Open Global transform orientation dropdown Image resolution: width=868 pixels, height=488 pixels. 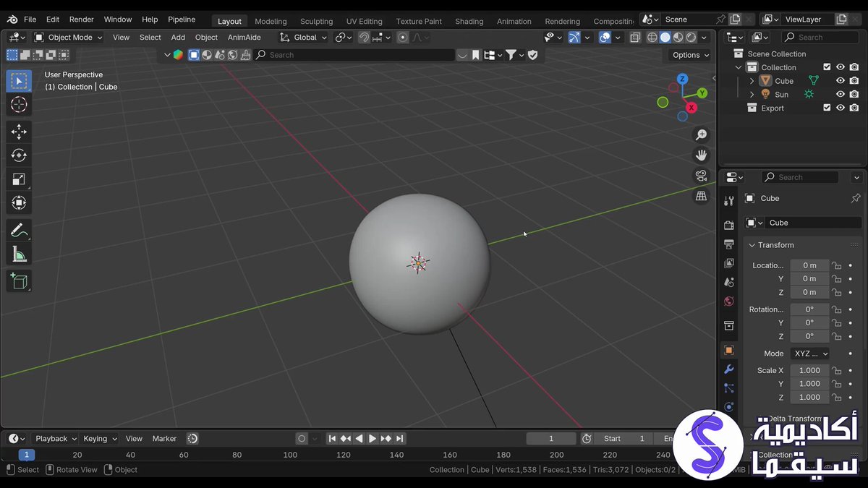304,37
